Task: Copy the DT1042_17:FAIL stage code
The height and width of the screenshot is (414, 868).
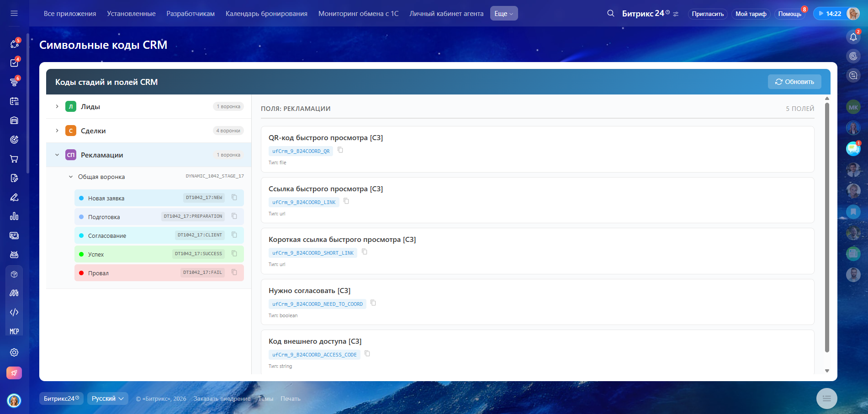Action: tap(234, 273)
